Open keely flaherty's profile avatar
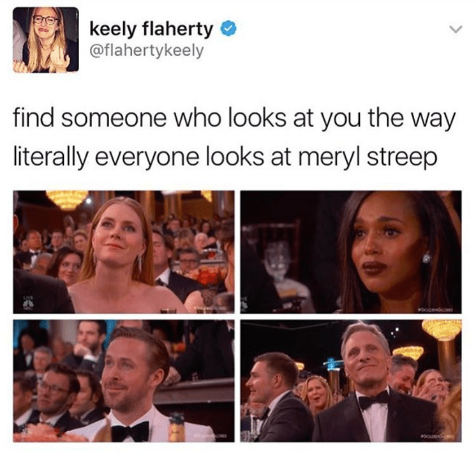This screenshot has height=465, width=476. tap(45, 40)
